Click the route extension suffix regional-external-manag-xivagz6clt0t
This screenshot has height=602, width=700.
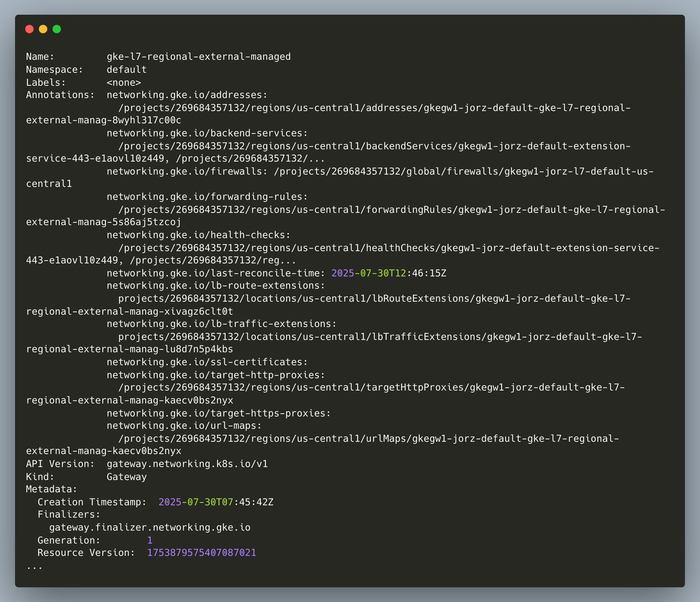(x=130, y=312)
